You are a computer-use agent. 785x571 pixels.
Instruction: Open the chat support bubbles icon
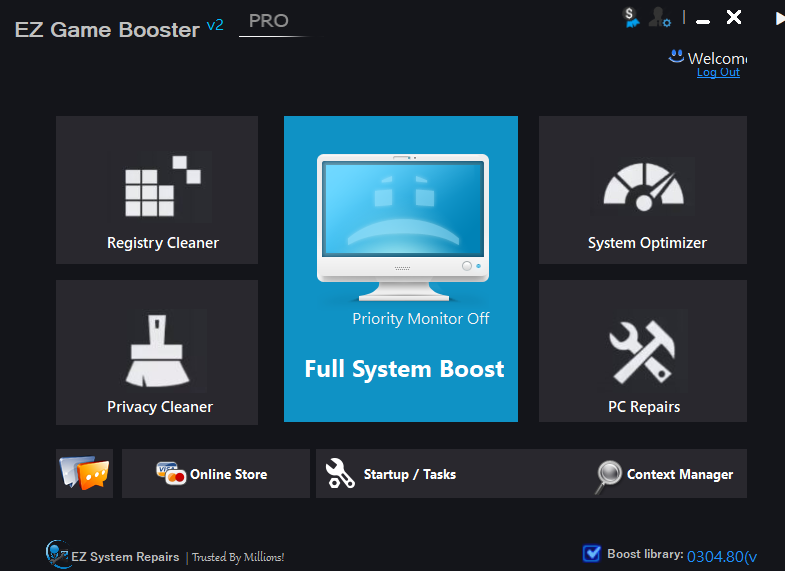85,473
